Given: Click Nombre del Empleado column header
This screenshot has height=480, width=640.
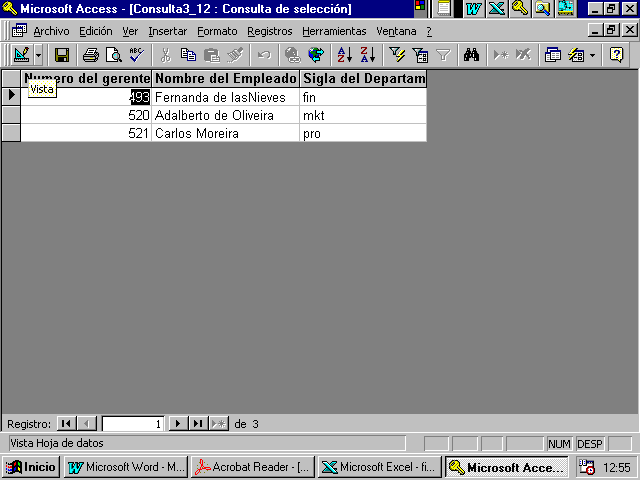Looking at the screenshot, I should (x=226, y=78).
